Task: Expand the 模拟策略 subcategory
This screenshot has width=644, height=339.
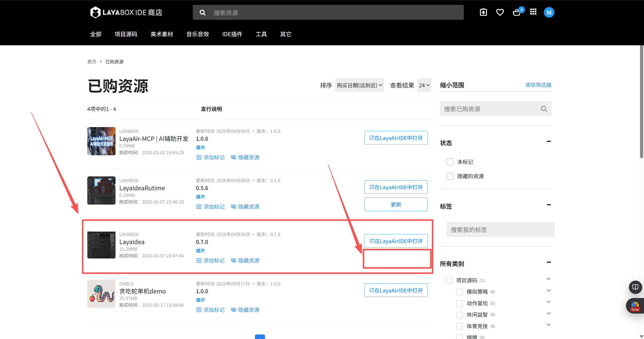Action: [549, 290]
